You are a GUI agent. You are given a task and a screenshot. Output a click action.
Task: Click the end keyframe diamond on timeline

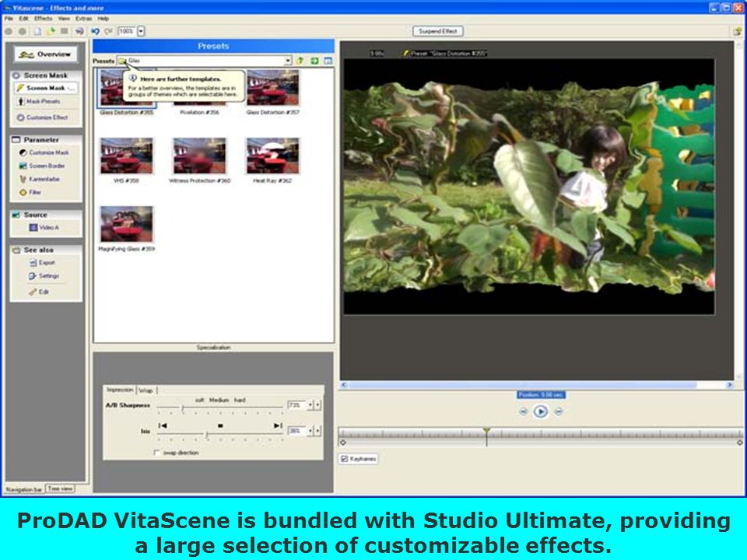pyautogui.click(x=740, y=443)
